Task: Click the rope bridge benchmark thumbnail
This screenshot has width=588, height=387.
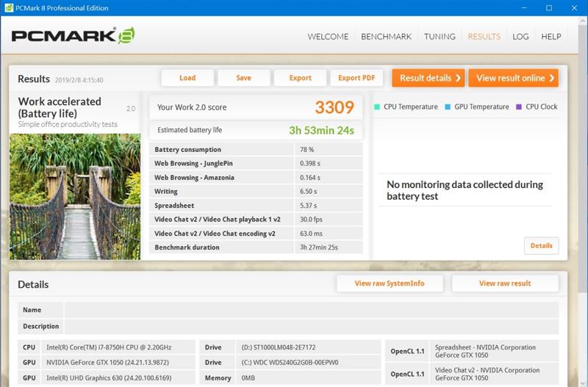Action: click(x=75, y=196)
